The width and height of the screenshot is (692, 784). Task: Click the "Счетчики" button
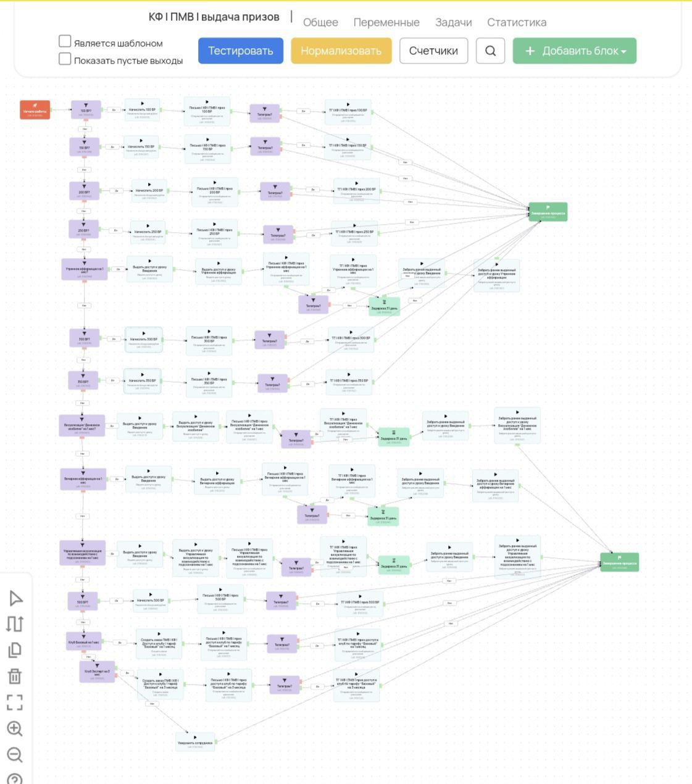pyautogui.click(x=433, y=51)
